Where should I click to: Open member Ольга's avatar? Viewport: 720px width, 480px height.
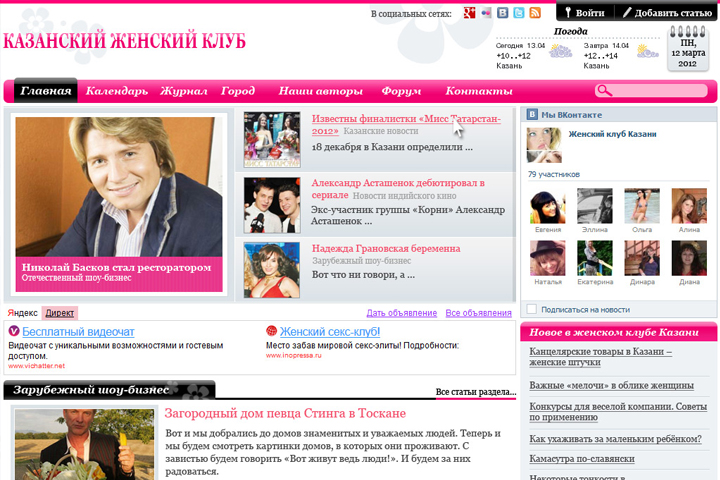pyautogui.click(x=642, y=206)
